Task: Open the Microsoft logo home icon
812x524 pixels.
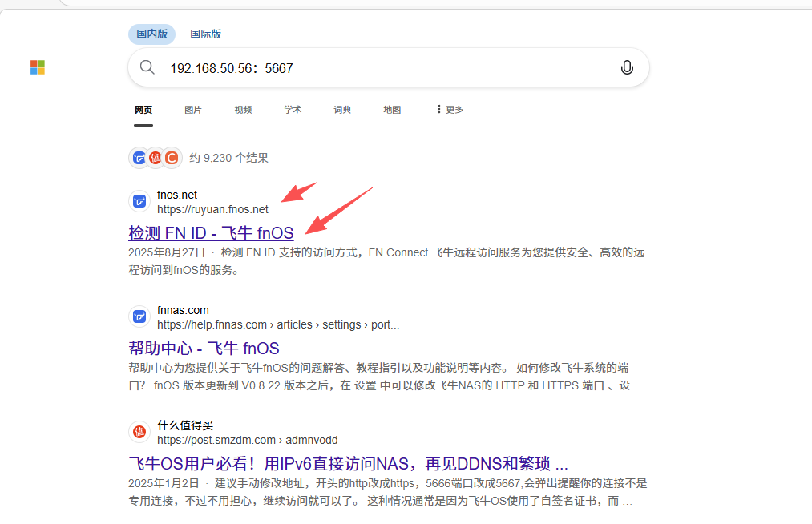Action: [38, 67]
